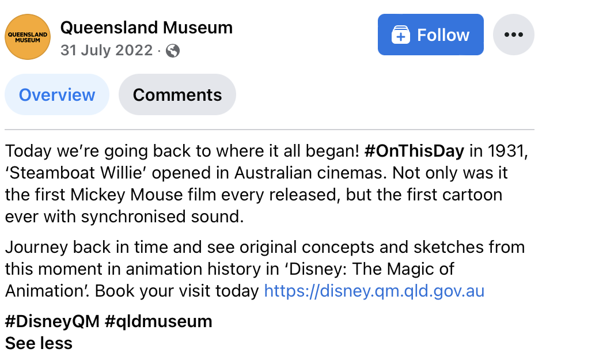Open the Queensland Museum profile avatar

(28, 37)
